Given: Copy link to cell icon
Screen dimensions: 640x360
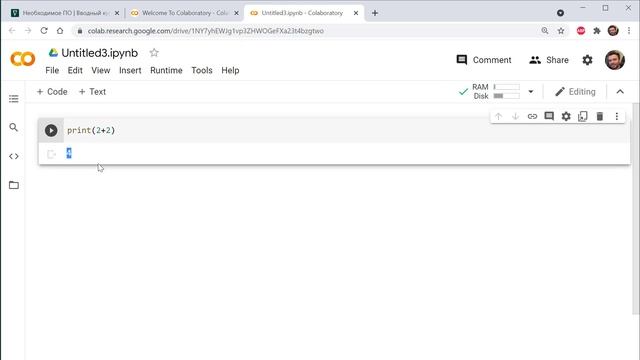Looking at the screenshot, I should point(532,116).
